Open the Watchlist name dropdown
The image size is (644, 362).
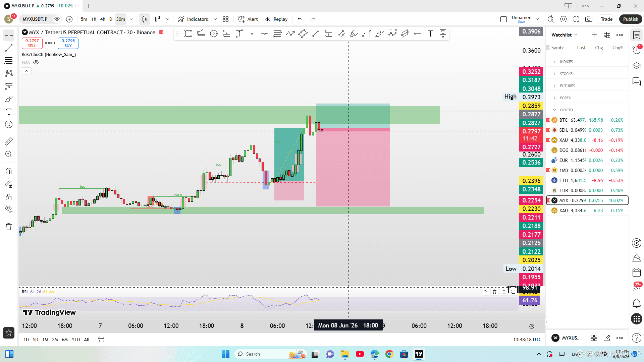tap(565, 35)
